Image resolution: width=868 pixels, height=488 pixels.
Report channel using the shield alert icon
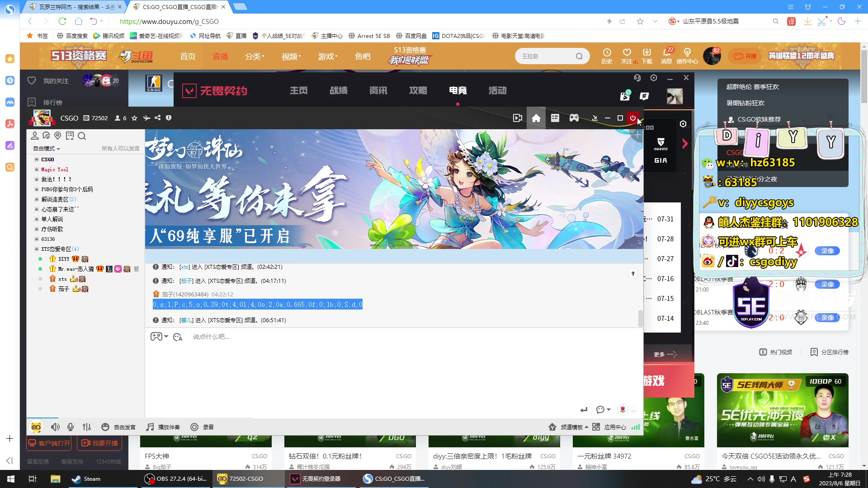[169, 118]
